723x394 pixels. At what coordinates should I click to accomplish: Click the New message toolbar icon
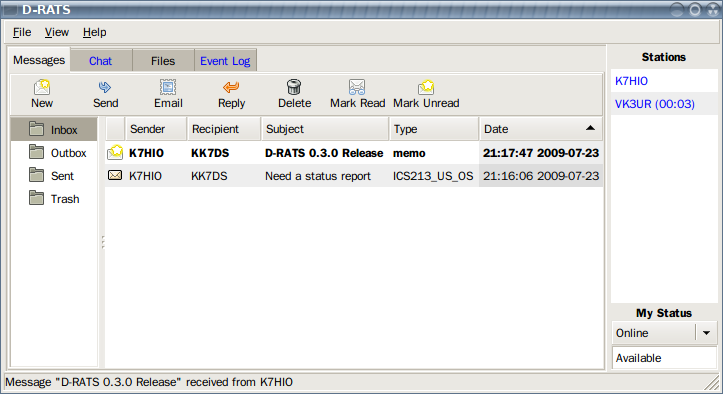[x=42, y=87]
